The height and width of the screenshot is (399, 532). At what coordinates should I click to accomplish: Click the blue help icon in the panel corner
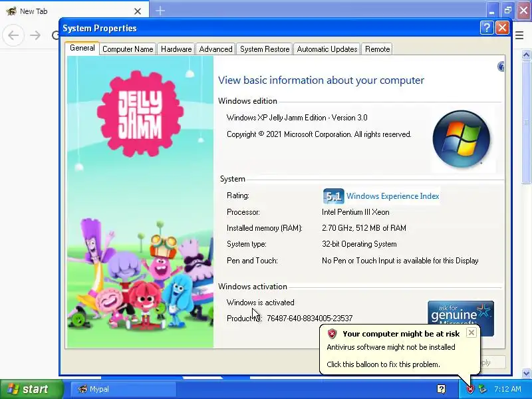click(501, 66)
